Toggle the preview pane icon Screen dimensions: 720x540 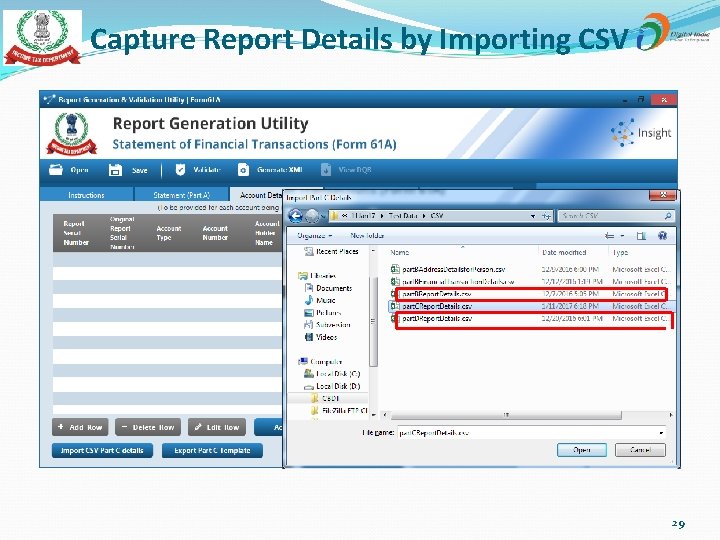pyautogui.click(x=641, y=236)
